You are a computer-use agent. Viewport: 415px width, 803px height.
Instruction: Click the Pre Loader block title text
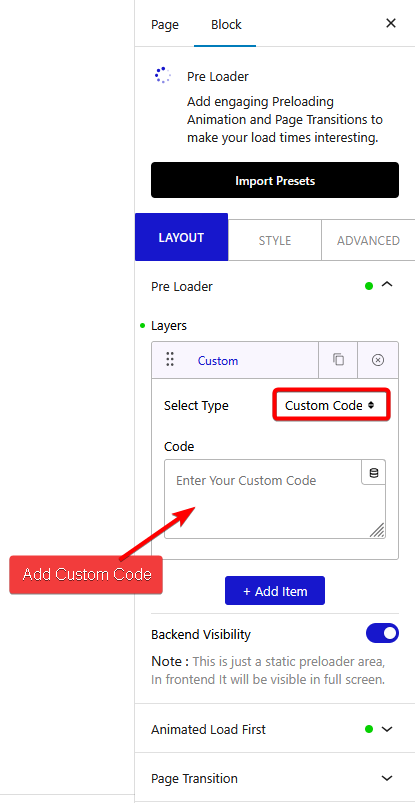pyautogui.click(x=218, y=76)
